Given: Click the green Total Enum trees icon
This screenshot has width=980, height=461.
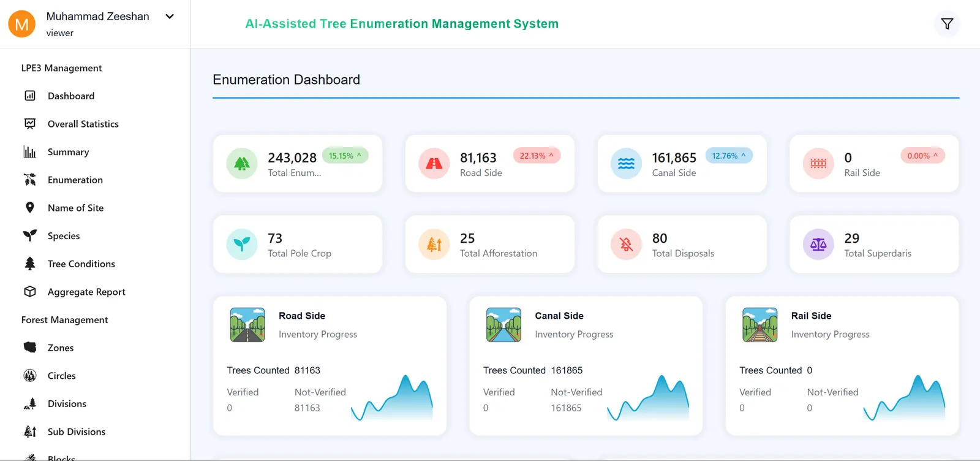Looking at the screenshot, I should 242,164.
